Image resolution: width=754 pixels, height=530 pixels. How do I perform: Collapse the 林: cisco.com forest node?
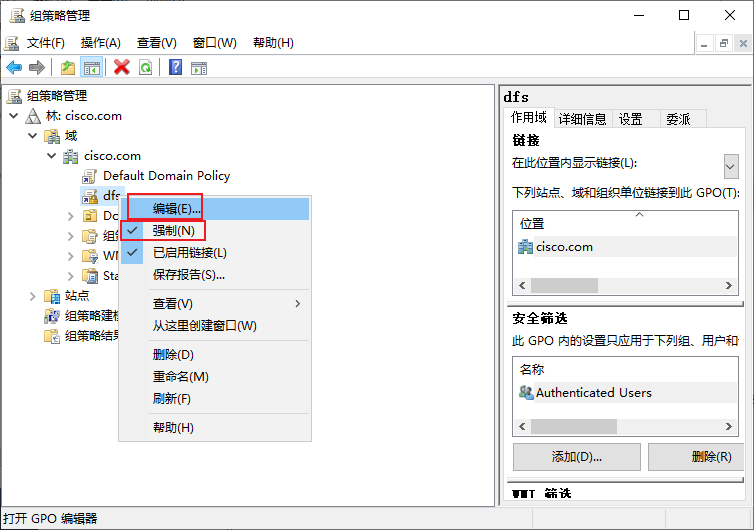point(14,116)
